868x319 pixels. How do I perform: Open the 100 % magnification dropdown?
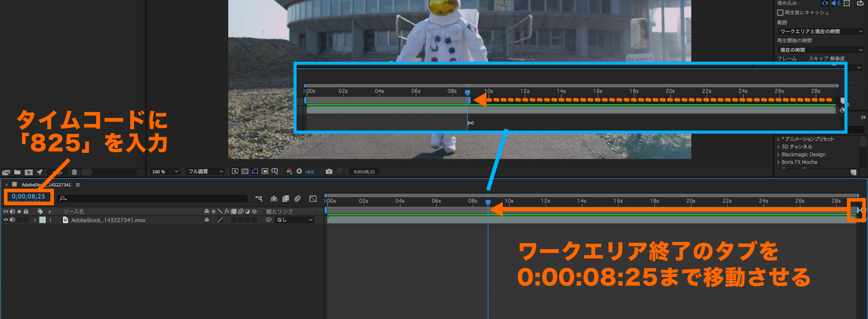click(165, 172)
